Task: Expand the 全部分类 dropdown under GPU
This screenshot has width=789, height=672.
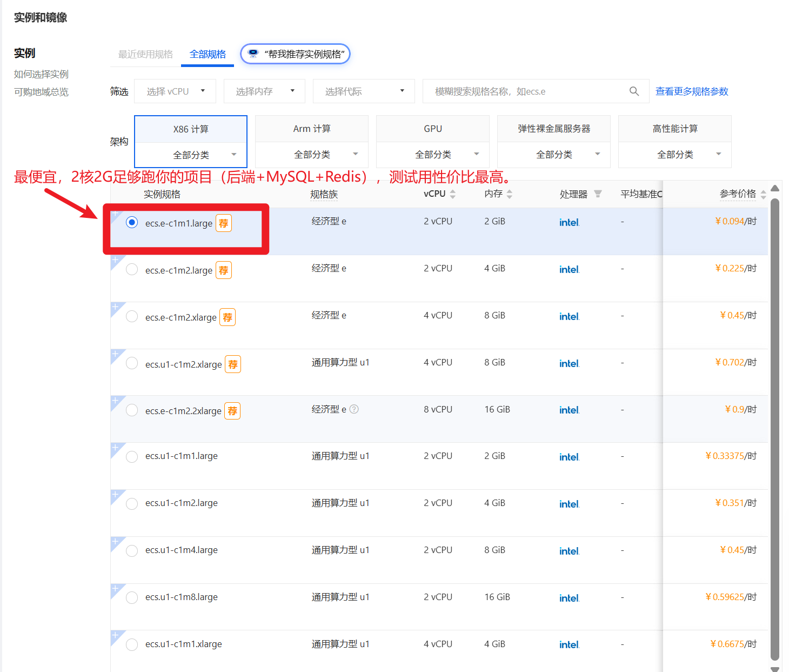Action: point(432,154)
